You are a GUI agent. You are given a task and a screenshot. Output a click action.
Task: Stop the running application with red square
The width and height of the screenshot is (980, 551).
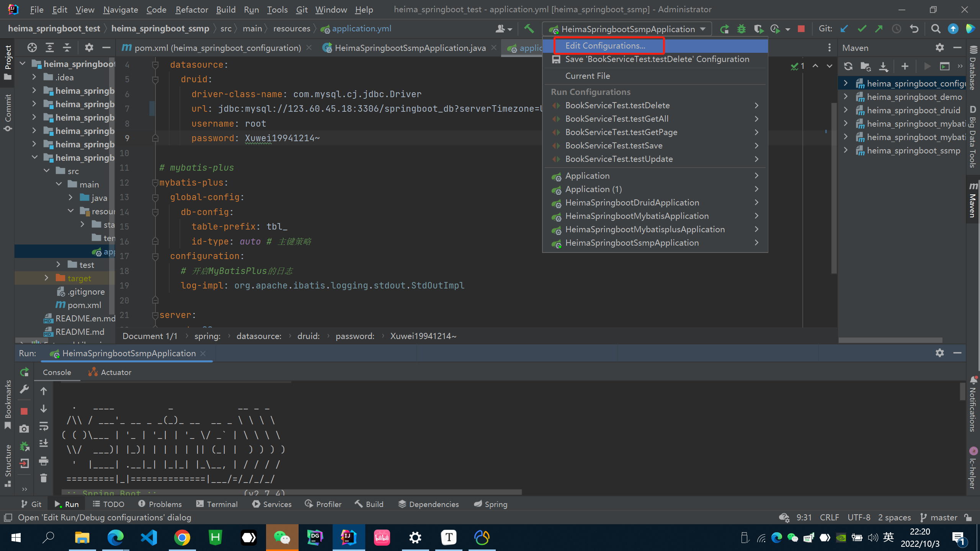coord(801,29)
